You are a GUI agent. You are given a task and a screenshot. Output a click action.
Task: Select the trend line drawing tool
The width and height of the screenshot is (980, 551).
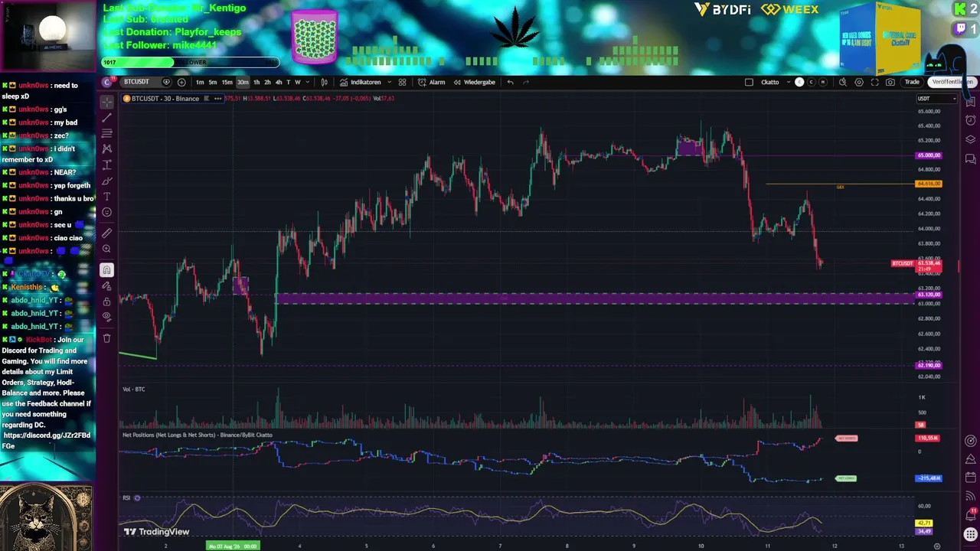coord(106,117)
